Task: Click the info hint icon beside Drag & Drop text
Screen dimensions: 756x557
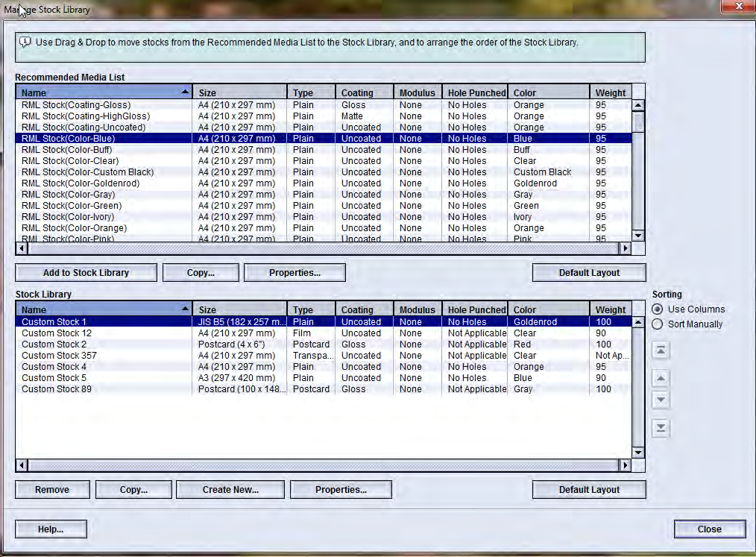Action: 25,43
